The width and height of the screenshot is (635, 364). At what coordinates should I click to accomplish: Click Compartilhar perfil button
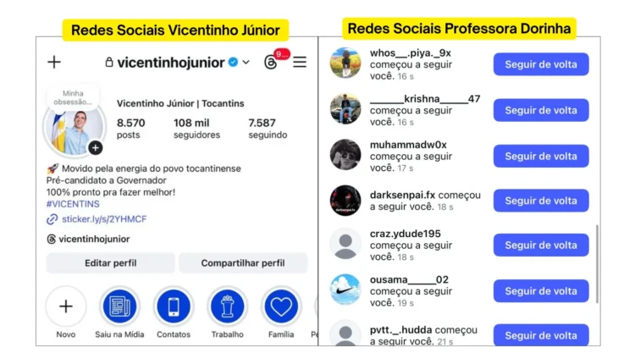pos(243,263)
